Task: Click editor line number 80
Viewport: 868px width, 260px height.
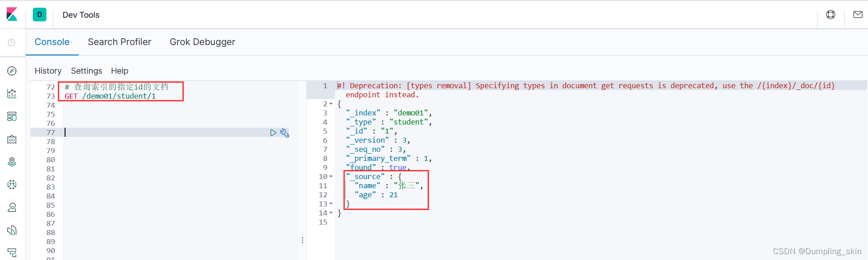Action: tap(50, 160)
